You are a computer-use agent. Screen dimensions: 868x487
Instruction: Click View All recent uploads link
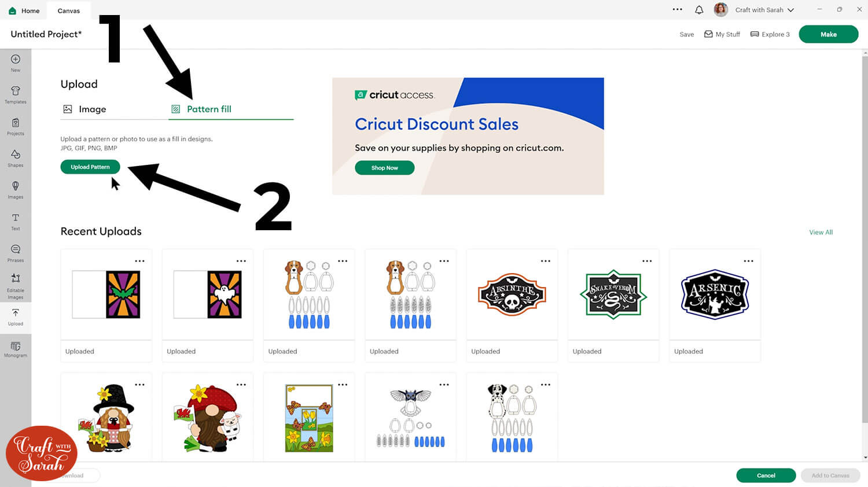pos(821,233)
